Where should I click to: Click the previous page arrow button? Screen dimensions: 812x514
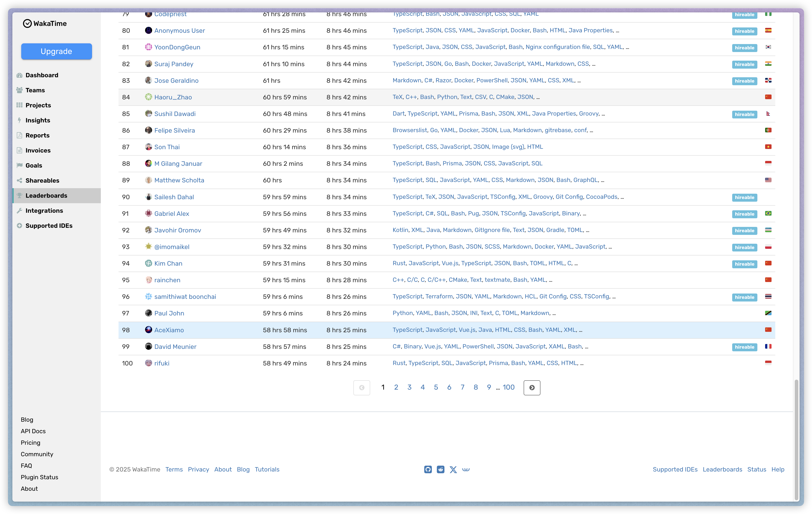point(362,387)
